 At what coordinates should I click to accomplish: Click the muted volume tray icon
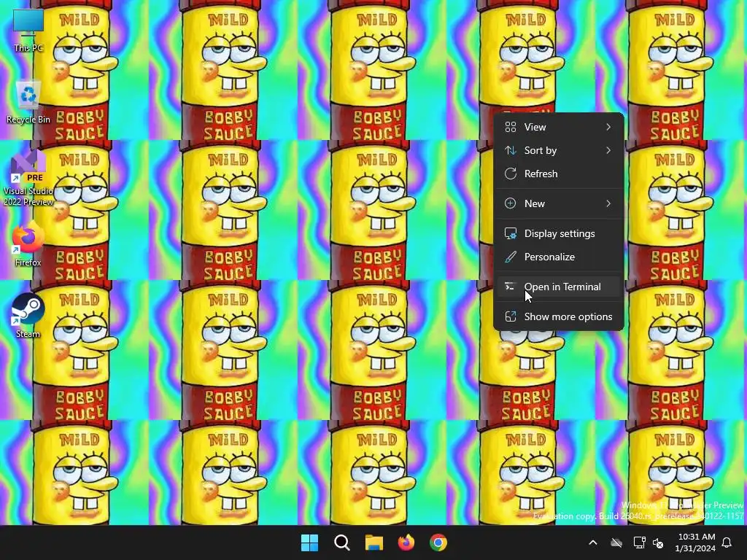[x=659, y=542]
